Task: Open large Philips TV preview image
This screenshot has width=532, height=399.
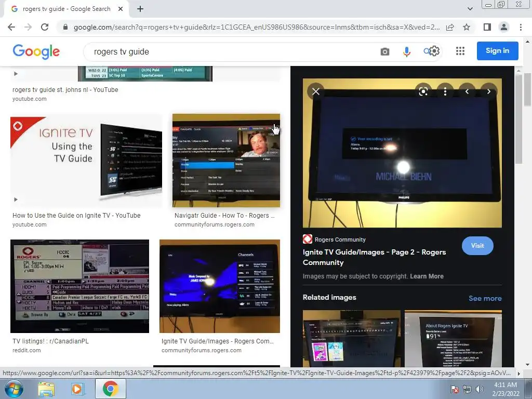Action: (x=402, y=153)
